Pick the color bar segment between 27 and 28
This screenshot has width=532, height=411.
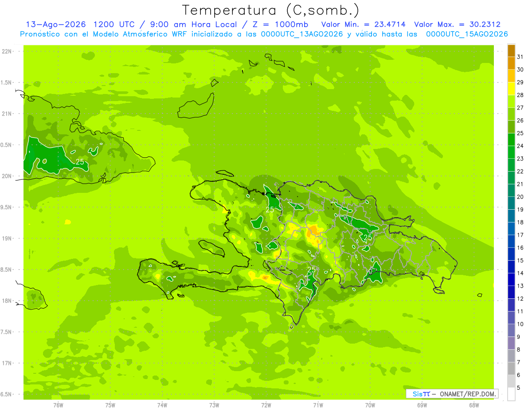[511, 102]
